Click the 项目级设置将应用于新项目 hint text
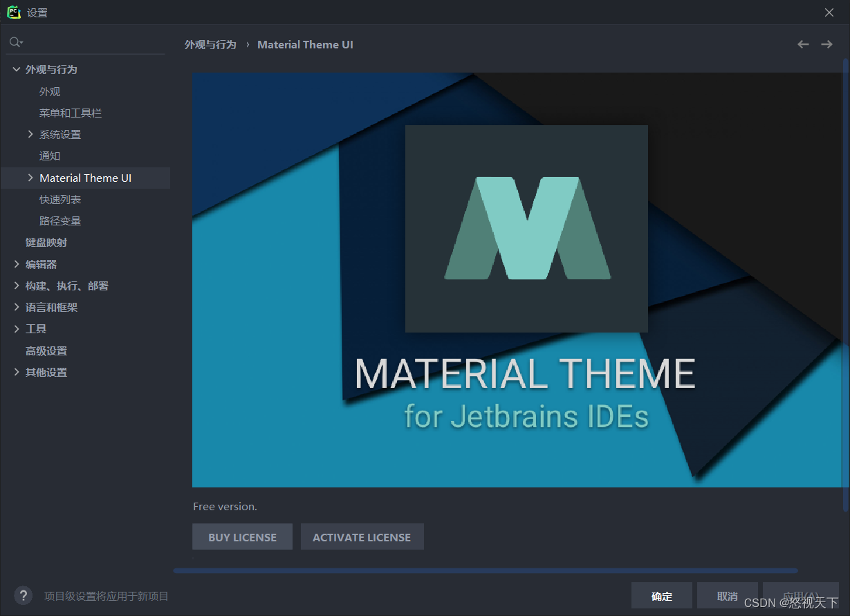 [x=107, y=596]
